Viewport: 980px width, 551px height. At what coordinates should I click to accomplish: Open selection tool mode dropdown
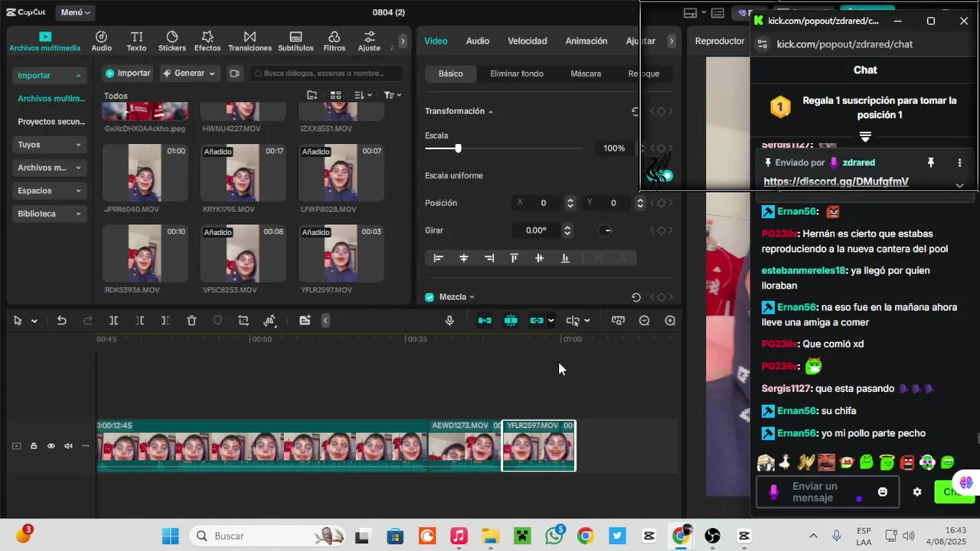click(x=34, y=321)
